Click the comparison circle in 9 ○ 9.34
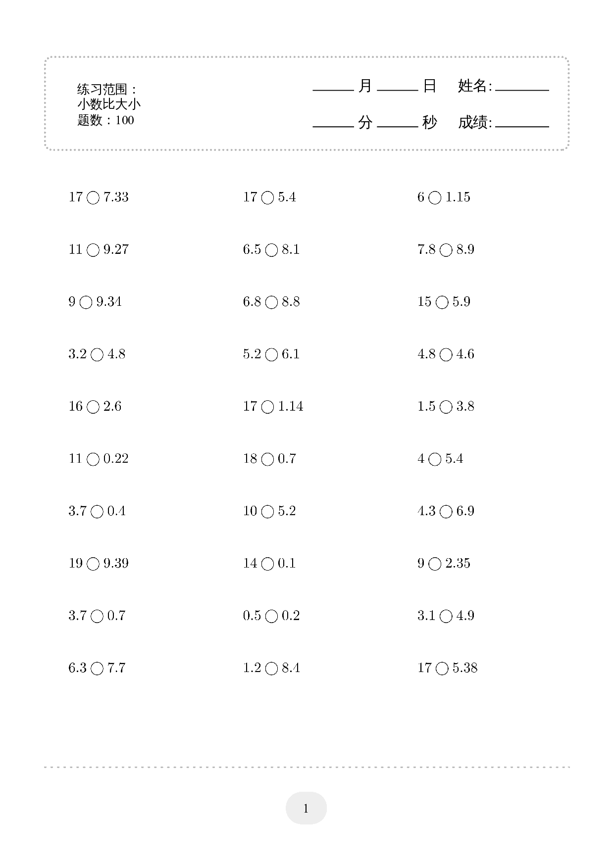 (86, 303)
